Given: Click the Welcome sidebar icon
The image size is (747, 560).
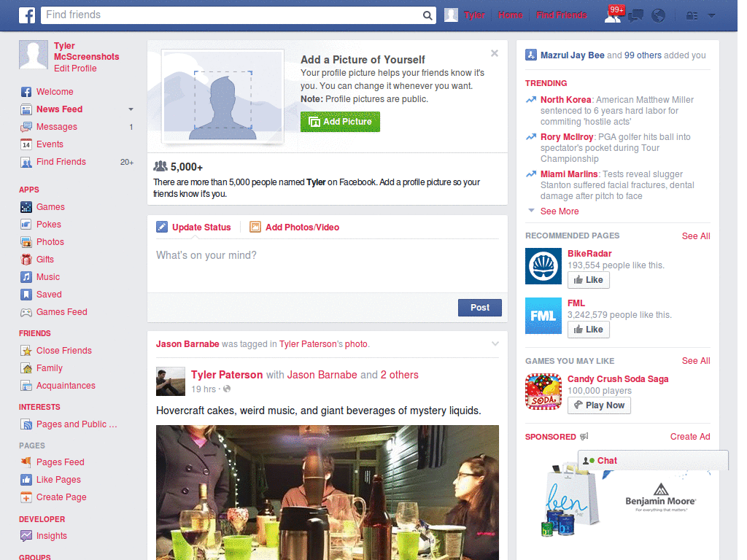Looking at the screenshot, I should pyautogui.click(x=26, y=92).
